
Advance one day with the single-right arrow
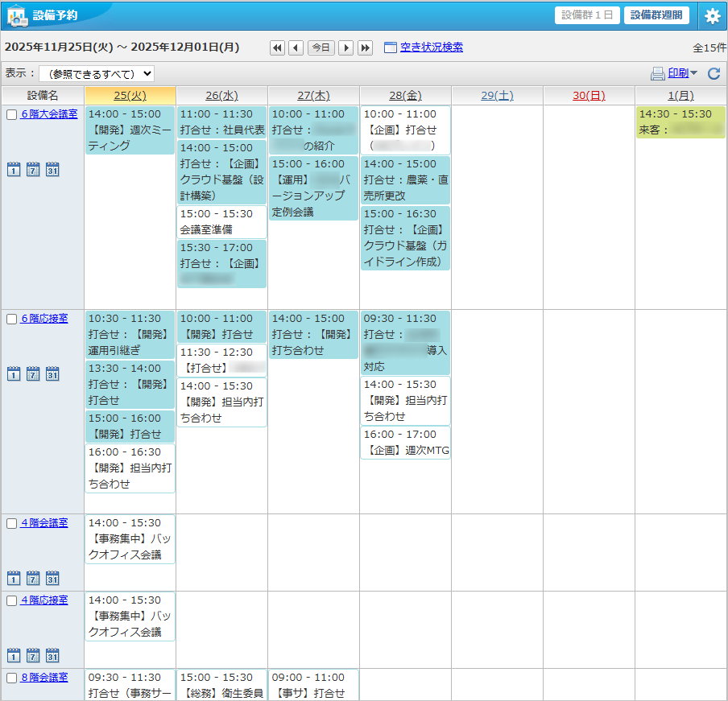[346, 47]
